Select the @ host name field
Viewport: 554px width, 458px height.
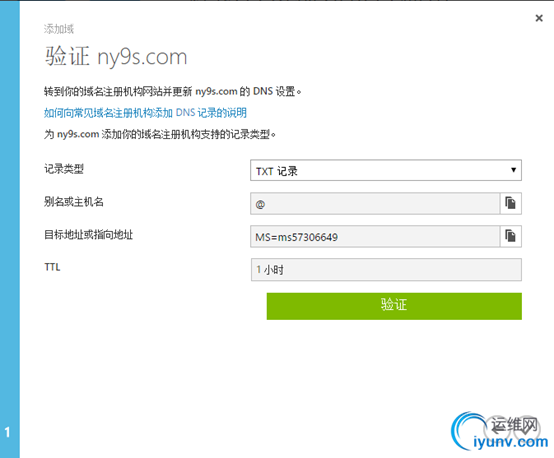[x=375, y=204]
